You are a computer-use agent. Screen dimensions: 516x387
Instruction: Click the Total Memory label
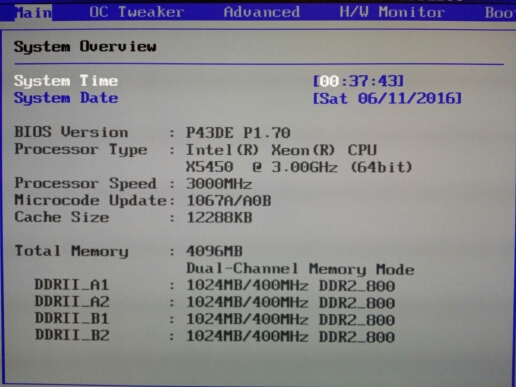[71, 252]
